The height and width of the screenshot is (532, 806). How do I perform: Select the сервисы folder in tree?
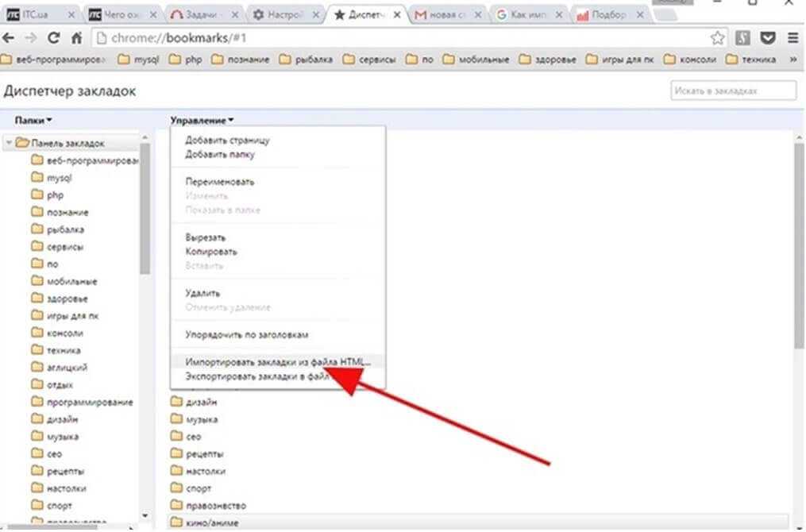pyautogui.click(x=57, y=247)
